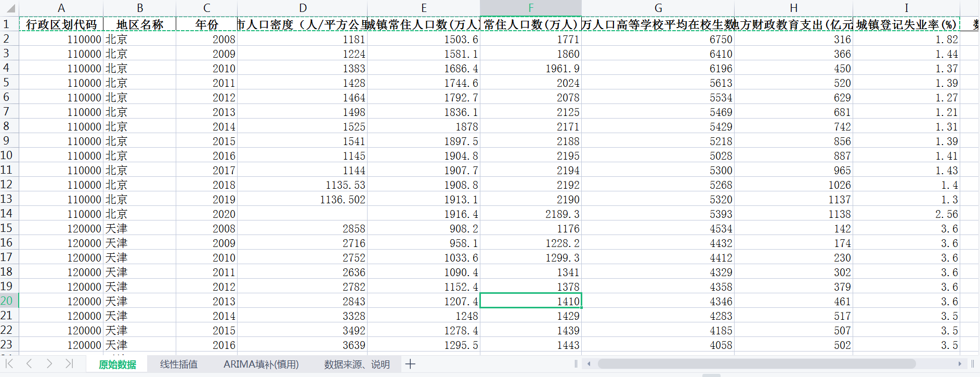Select the highlighted cell 1410
The width and height of the screenshot is (980, 377).
click(531, 301)
